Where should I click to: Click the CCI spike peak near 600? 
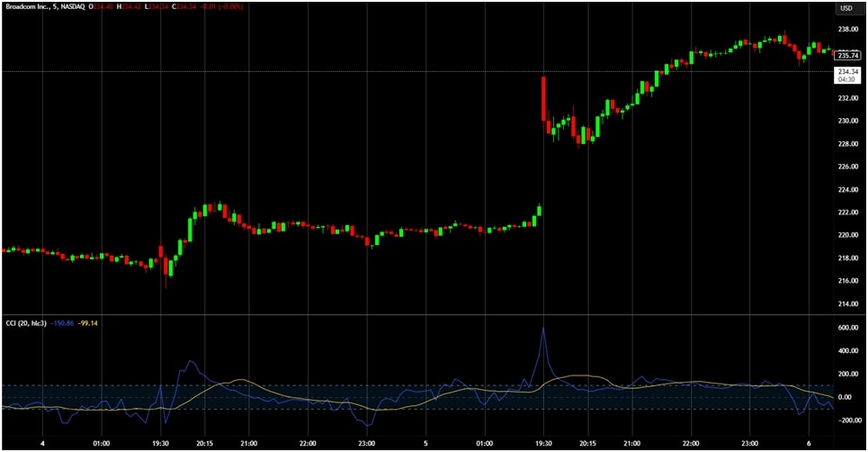click(x=543, y=328)
